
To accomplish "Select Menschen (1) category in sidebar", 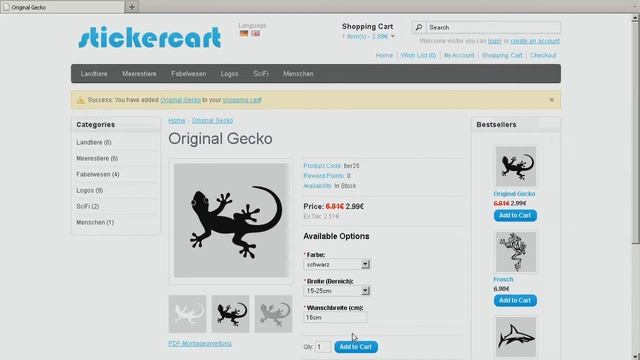I will point(95,222).
